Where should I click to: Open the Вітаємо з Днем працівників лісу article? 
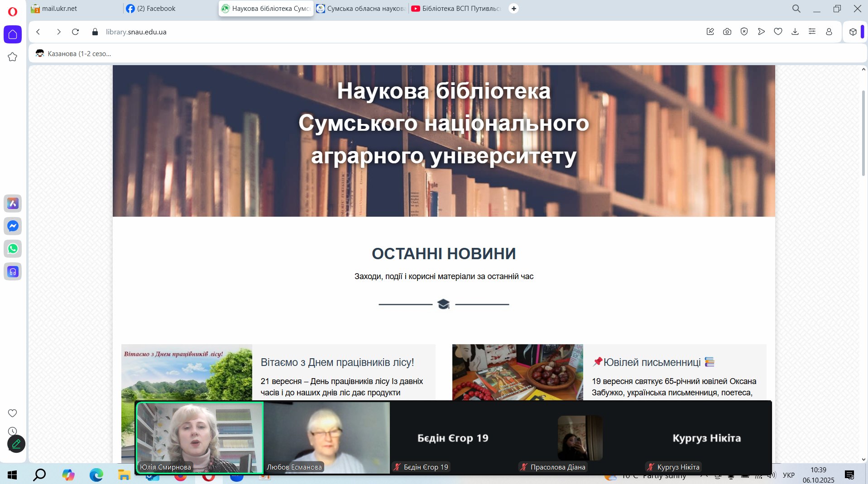point(337,362)
